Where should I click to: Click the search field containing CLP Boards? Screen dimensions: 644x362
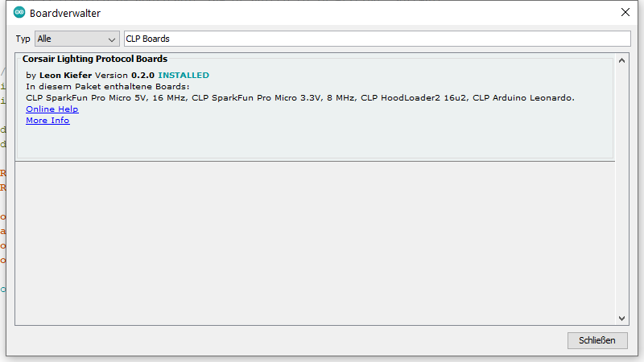[x=377, y=39]
